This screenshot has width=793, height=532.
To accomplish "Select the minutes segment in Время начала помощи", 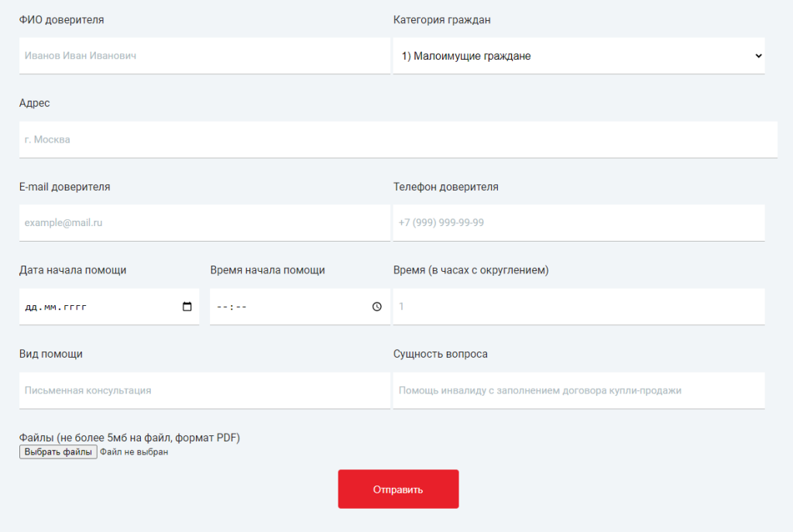I will click(x=241, y=307).
